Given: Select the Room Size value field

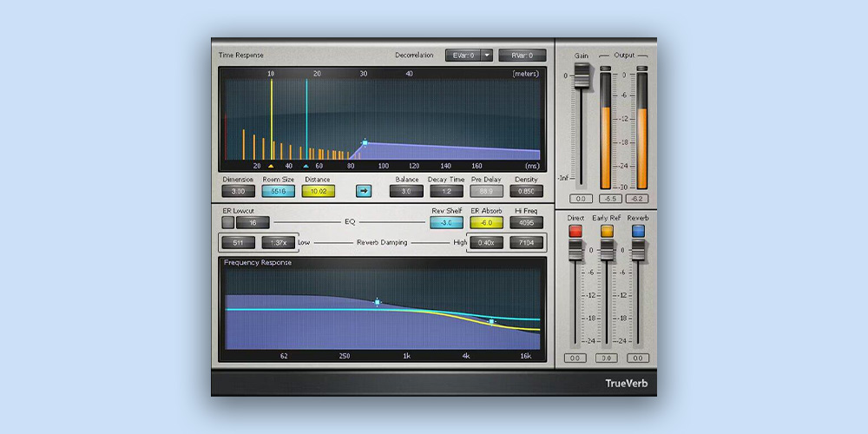Looking at the screenshot, I should tap(278, 192).
